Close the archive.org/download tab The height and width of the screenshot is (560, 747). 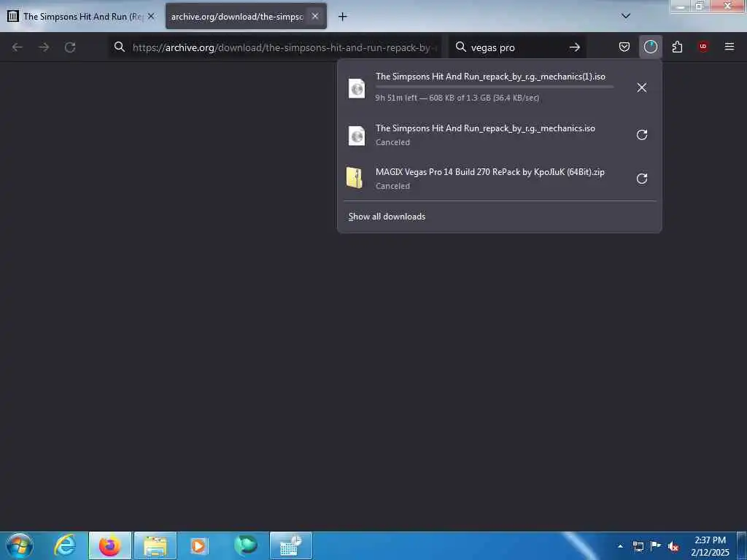[x=315, y=16]
